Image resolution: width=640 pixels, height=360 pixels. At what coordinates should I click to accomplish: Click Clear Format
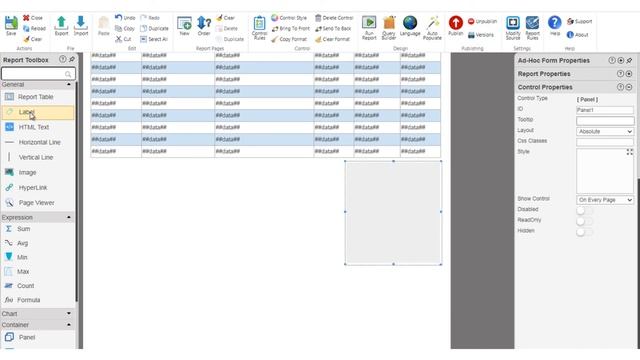tap(333, 39)
